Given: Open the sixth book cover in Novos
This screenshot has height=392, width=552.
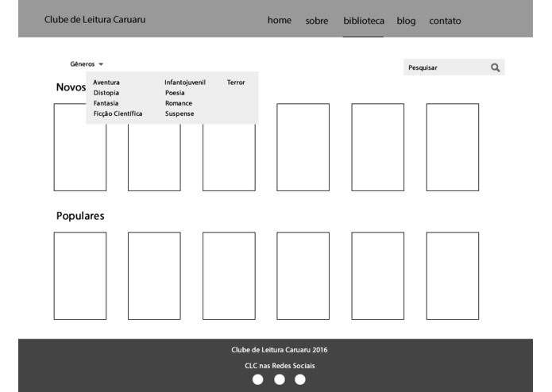Looking at the screenshot, I should pos(453,148).
